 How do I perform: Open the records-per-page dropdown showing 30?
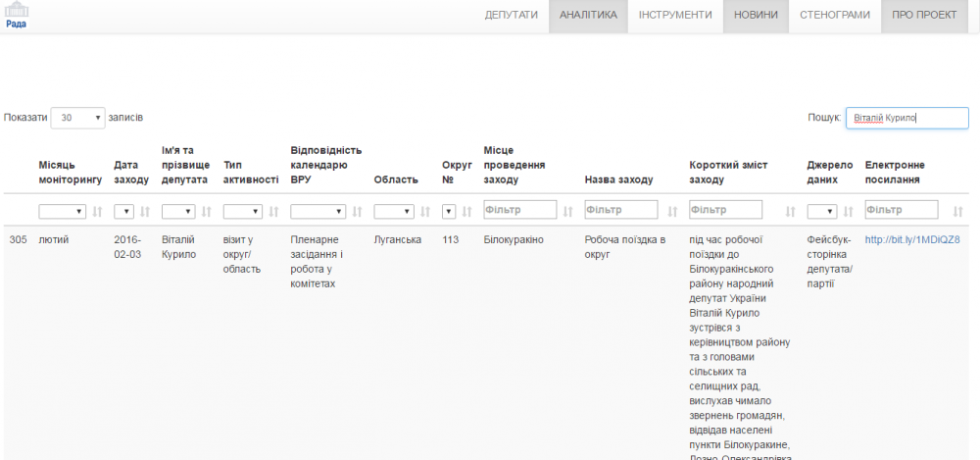77,118
